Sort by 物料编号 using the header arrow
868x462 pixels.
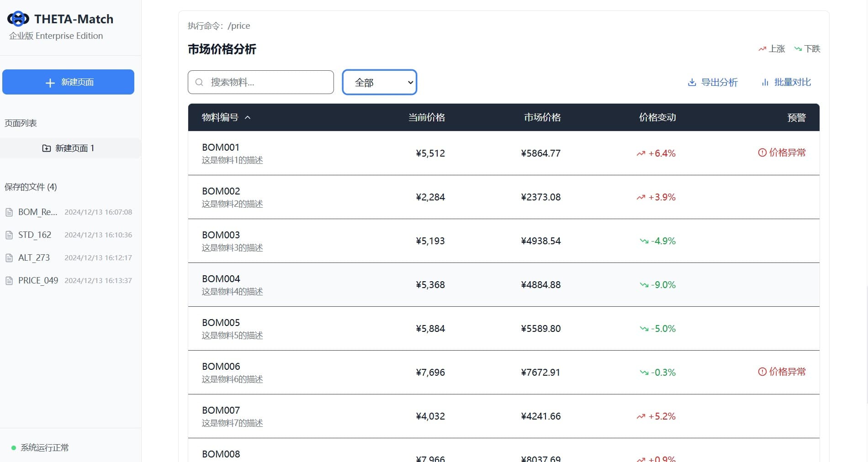coord(248,117)
